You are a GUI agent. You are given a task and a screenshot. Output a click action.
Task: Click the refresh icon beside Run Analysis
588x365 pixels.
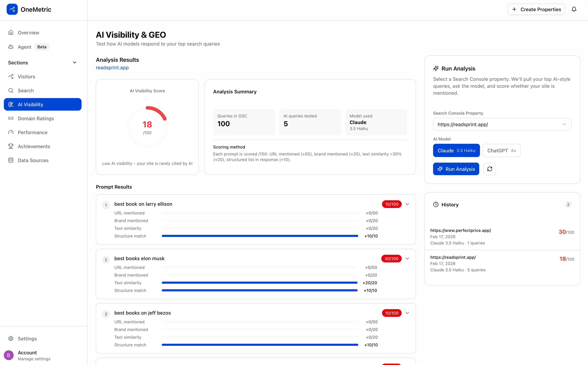[489, 169]
